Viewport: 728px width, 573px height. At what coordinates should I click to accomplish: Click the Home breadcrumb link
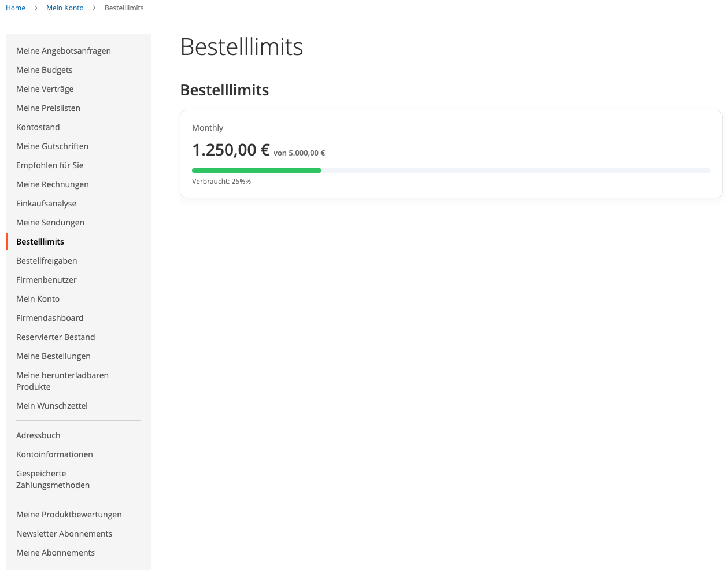(16, 8)
